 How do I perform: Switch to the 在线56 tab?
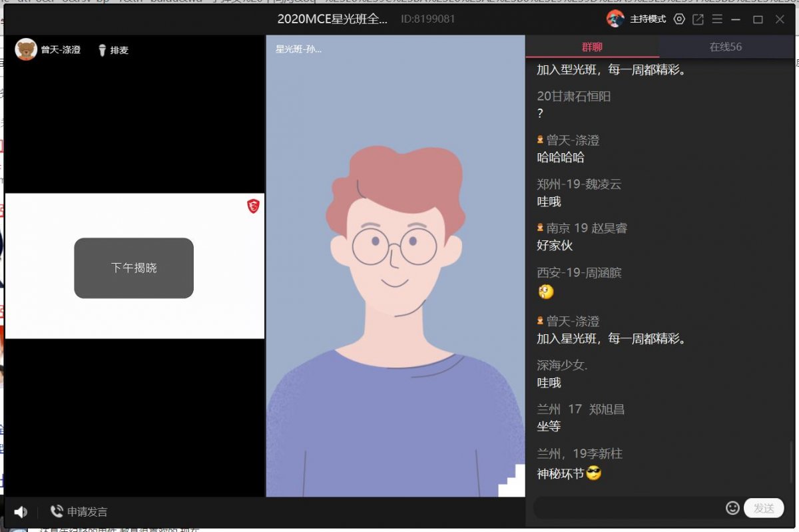click(725, 47)
